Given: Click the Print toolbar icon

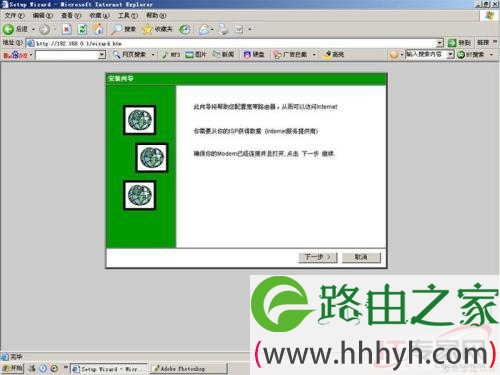Looking at the screenshot, I should tap(223, 30).
